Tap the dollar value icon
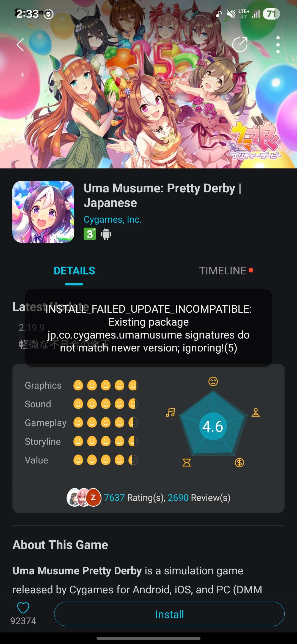The width and height of the screenshot is (297, 644). point(239,462)
